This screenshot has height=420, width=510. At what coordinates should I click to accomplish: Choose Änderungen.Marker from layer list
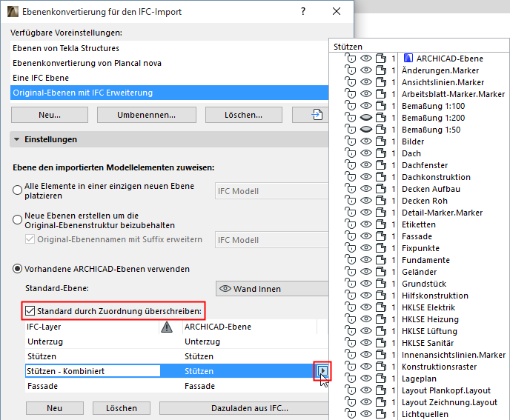click(440, 70)
